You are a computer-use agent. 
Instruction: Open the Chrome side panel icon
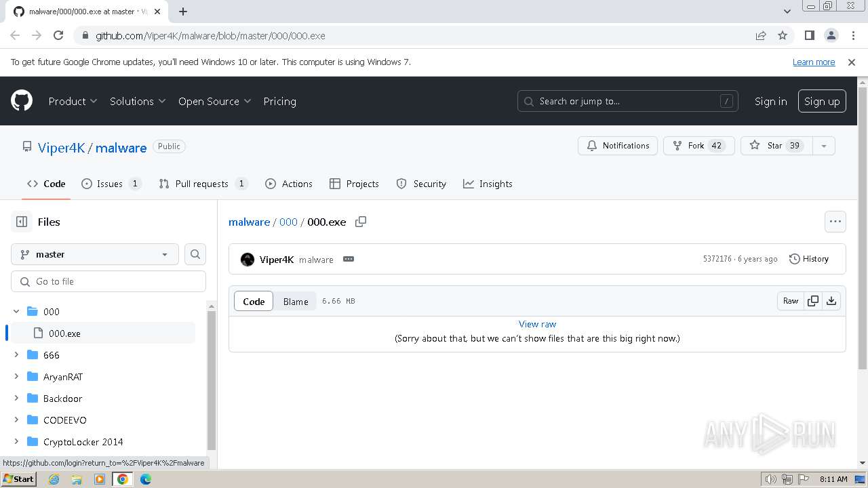point(809,35)
